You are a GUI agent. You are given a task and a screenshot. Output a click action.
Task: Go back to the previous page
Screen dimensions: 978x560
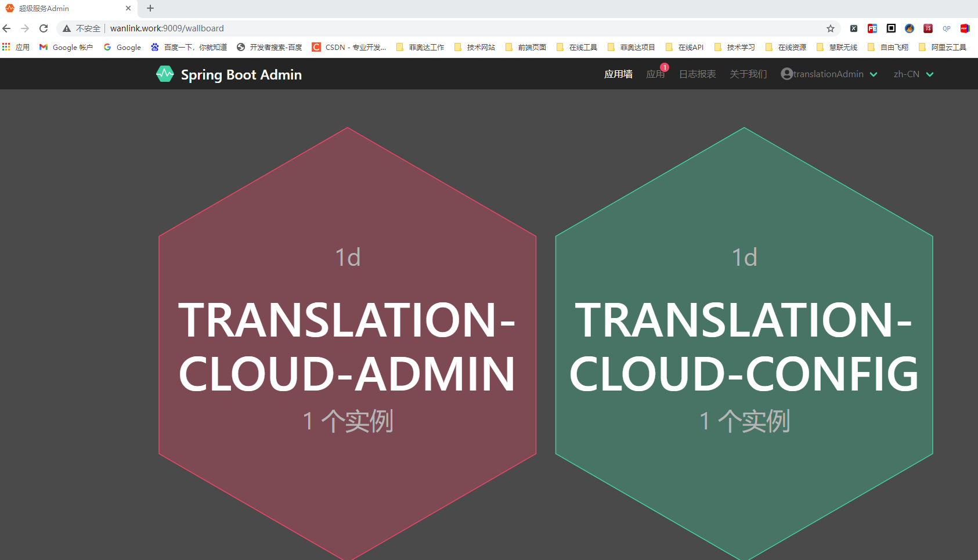pyautogui.click(x=7, y=28)
